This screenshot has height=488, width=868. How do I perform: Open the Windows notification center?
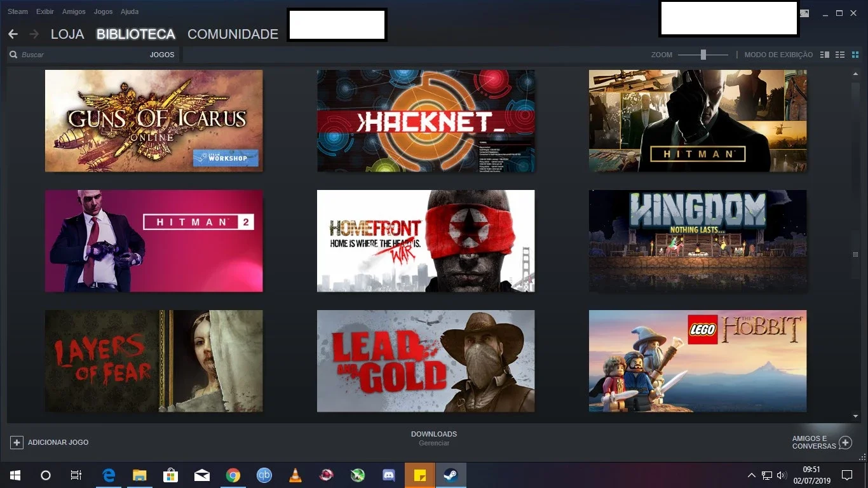(846, 475)
